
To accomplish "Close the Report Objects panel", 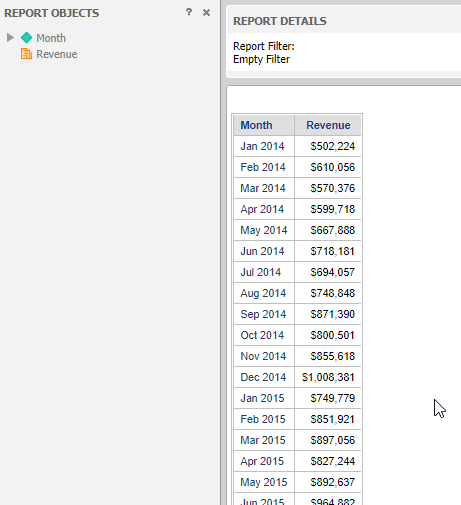I will point(206,13).
